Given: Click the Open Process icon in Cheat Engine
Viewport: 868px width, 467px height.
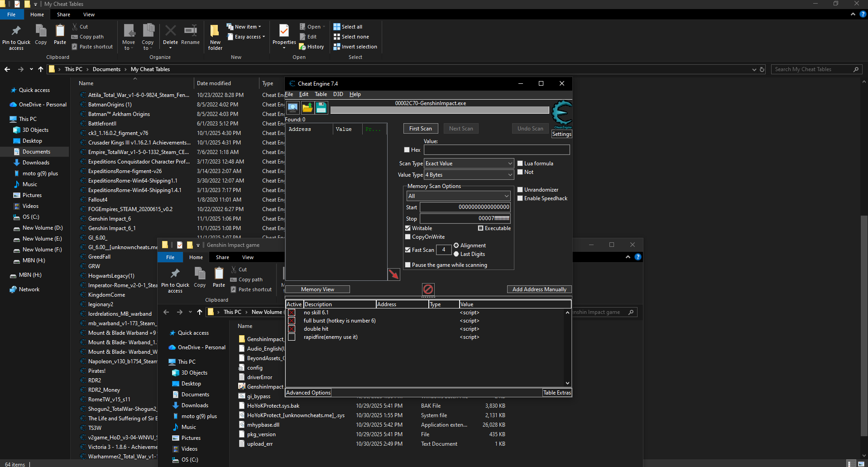Looking at the screenshot, I should coord(293,108).
